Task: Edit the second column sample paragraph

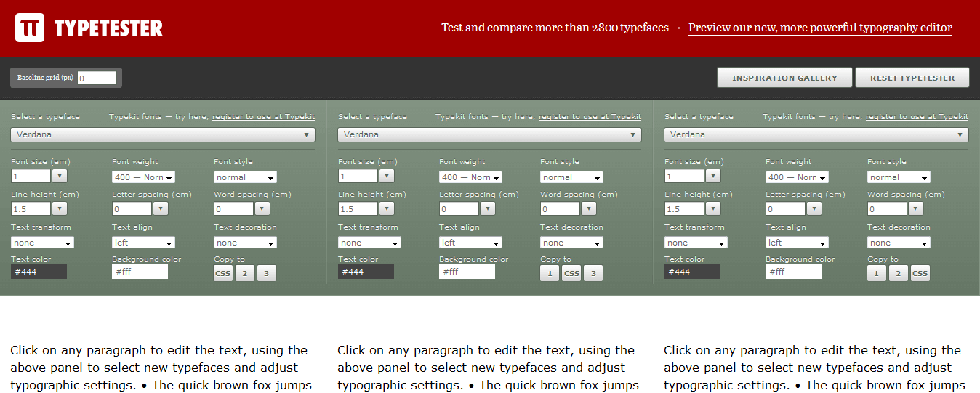Action: 488,368
